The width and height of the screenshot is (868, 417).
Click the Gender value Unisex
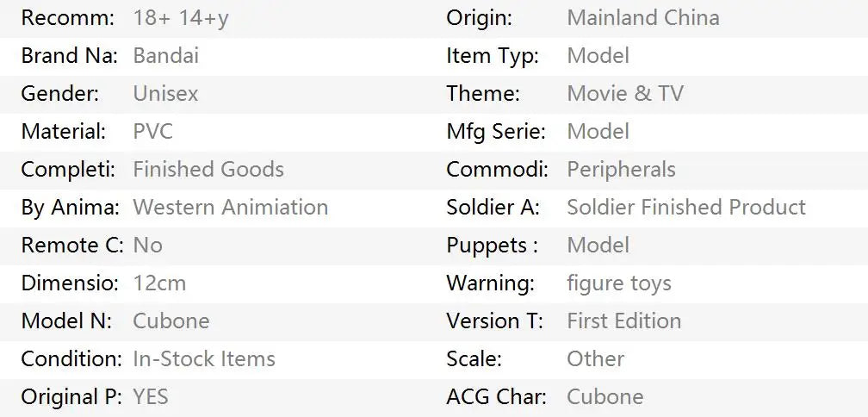[x=165, y=94]
